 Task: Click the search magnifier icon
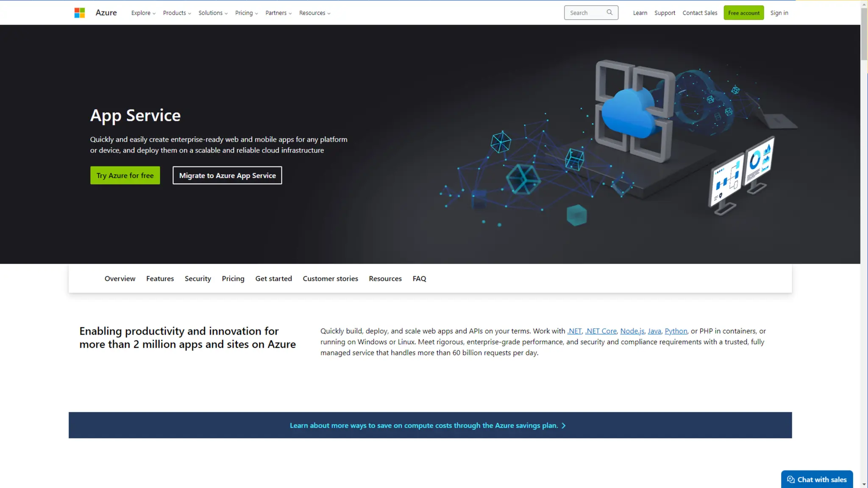[x=609, y=12]
